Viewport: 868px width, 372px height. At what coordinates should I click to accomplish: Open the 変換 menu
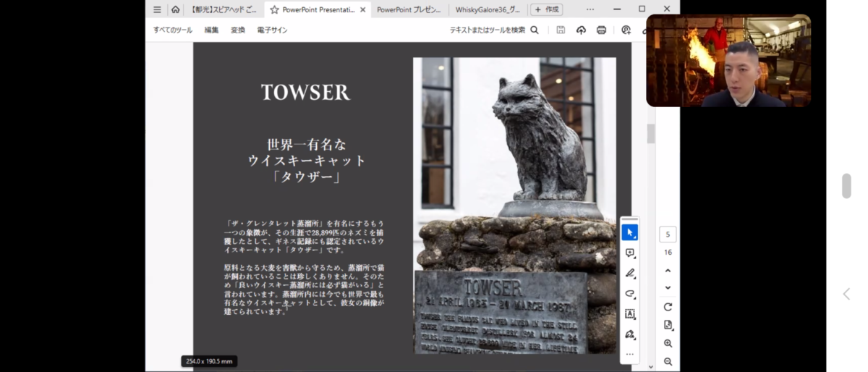click(x=238, y=30)
